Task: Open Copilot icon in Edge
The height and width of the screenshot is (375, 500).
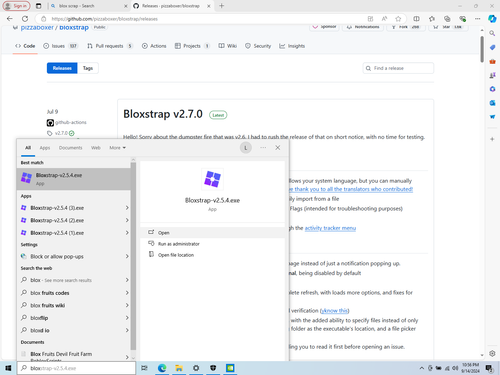Action: (x=492, y=19)
